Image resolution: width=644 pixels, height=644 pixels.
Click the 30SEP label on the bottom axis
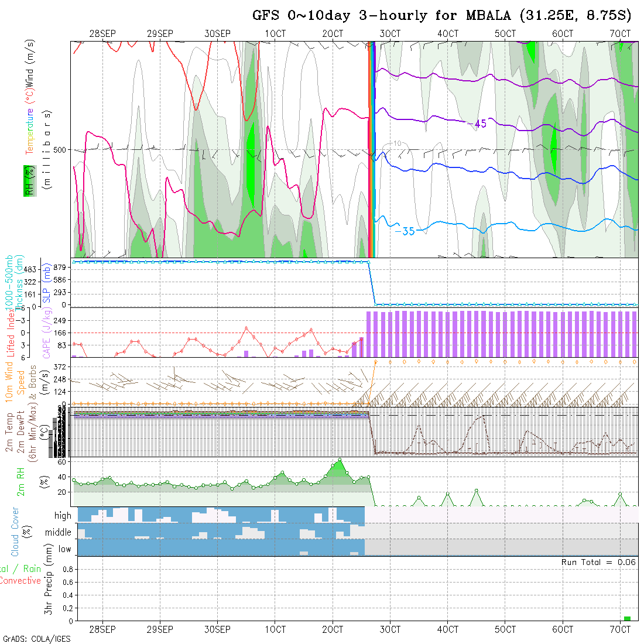[217, 629]
